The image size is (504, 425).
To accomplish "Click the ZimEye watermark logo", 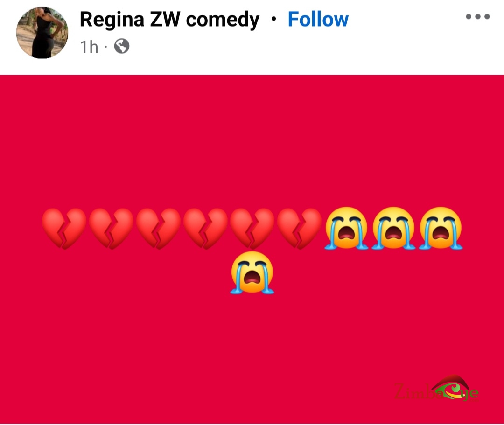I will coord(436,388).
